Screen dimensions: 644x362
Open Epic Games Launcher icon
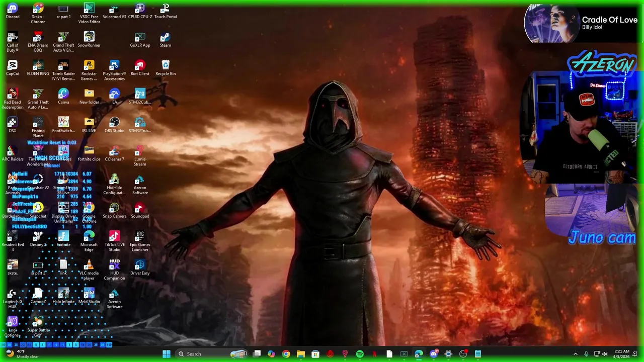tap(140, 242)
